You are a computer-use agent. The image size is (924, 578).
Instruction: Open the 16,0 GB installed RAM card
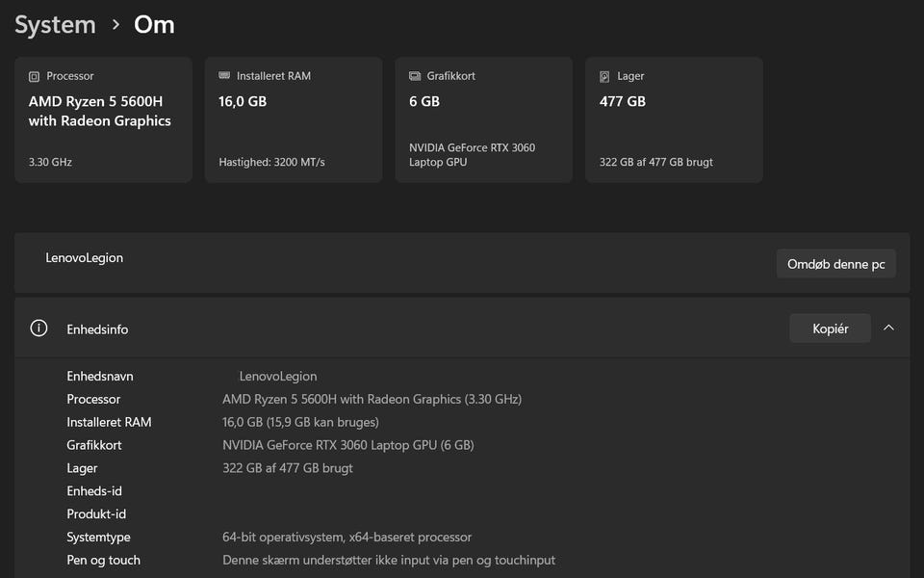pyautogui.click(x=294, y=119)
